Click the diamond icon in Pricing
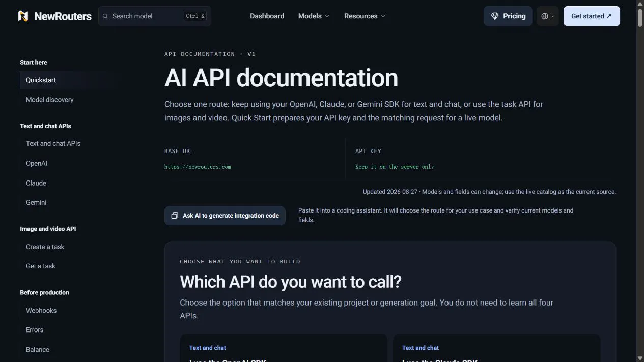 point(495,16)
